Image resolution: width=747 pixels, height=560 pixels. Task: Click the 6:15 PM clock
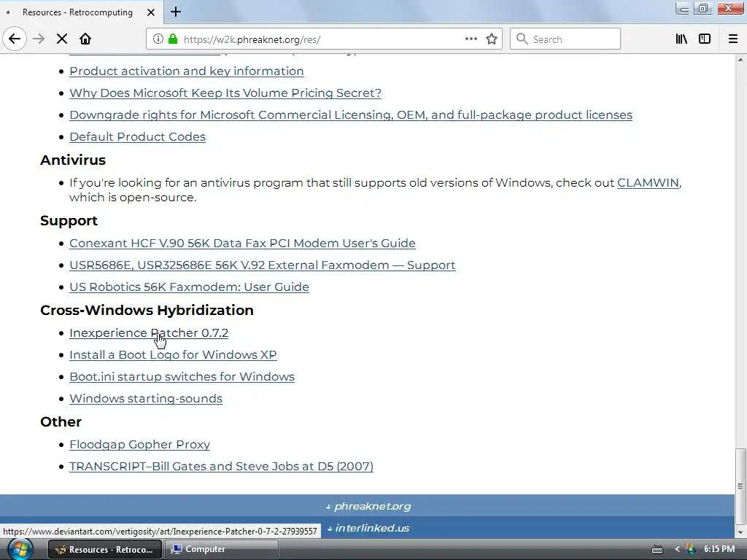click(x=719, y=549)
